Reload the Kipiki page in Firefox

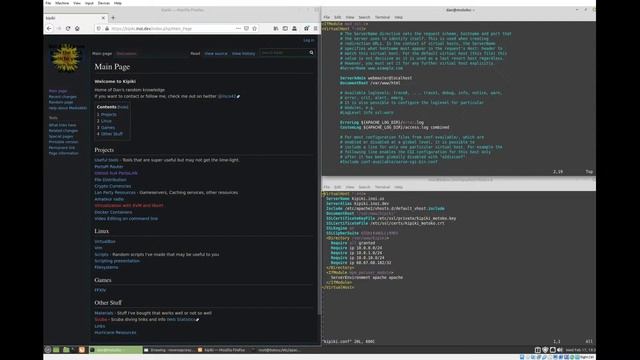pos(68,29)
